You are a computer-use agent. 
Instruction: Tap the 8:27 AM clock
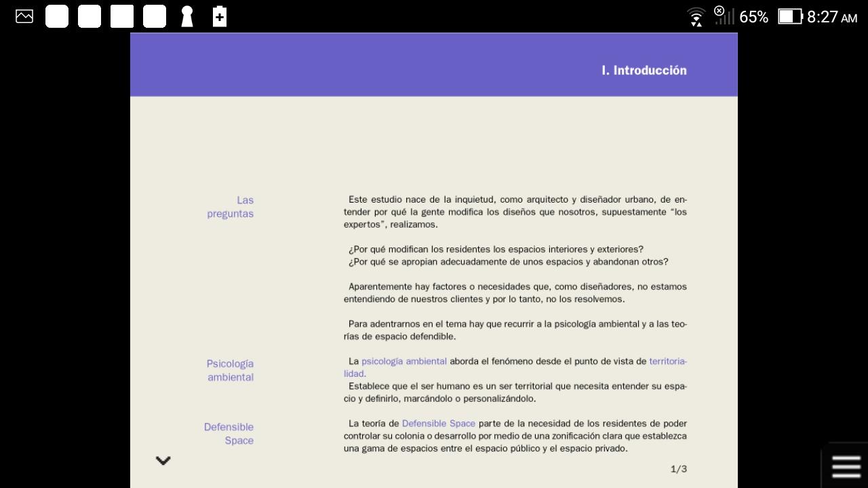[832, 17]
